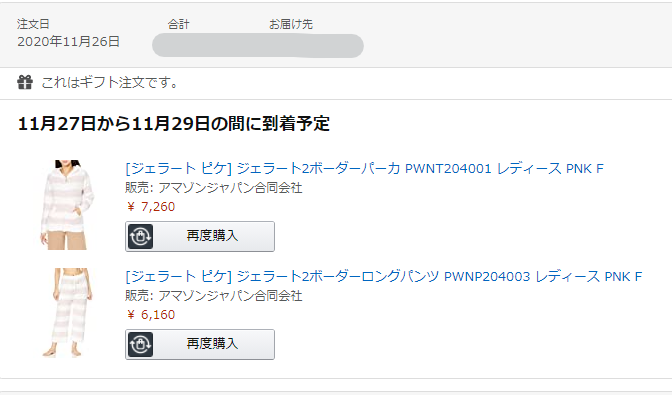Click the ¥ 7,260 price

point(151,207)
